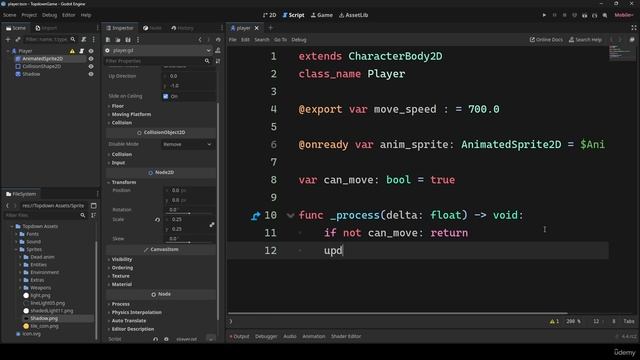The image size is (640, 360).
Task: Go to previous object in Inspector history
Action: coord(200,40)
